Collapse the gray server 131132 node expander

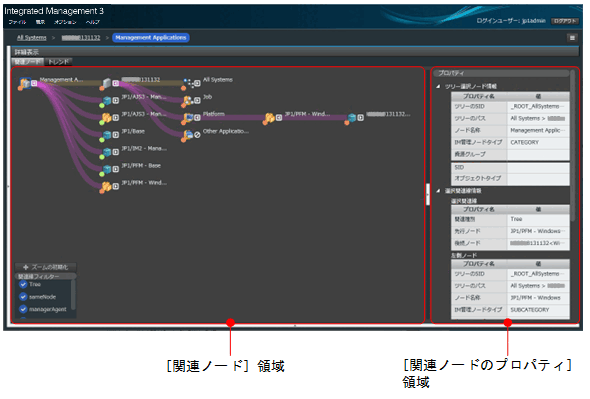pyautogui.click(x=116, y=83)
